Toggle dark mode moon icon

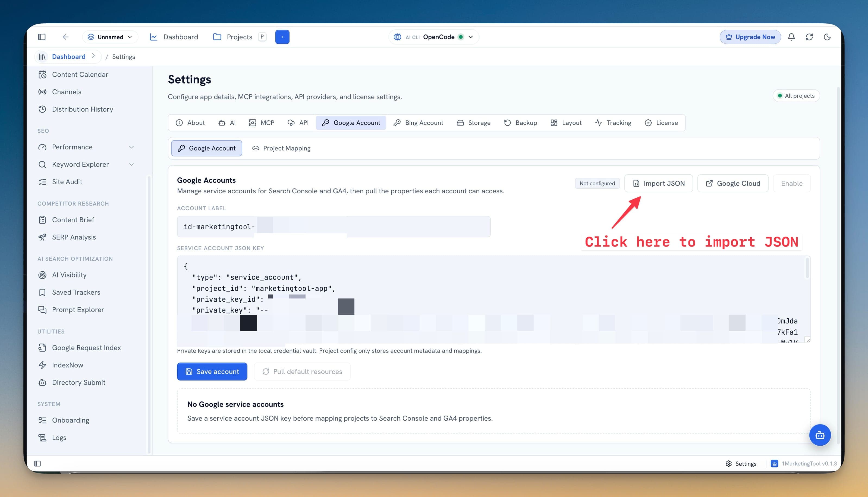pos(827,37)
